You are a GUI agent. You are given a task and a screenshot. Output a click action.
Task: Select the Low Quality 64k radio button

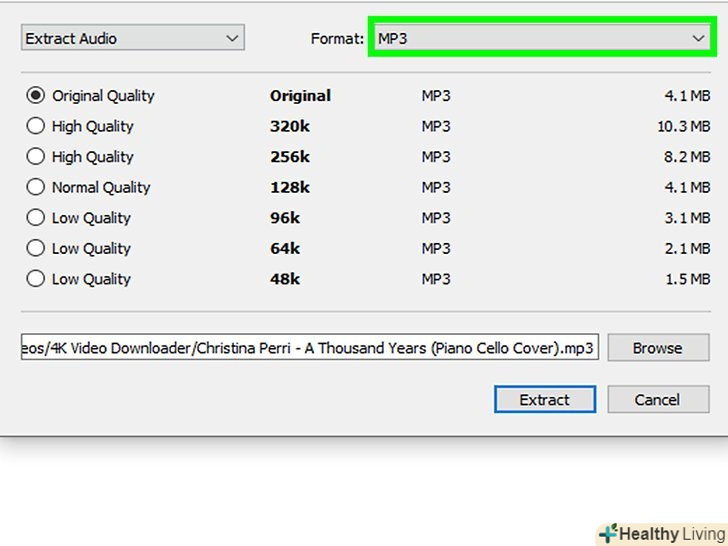(36, 248)
